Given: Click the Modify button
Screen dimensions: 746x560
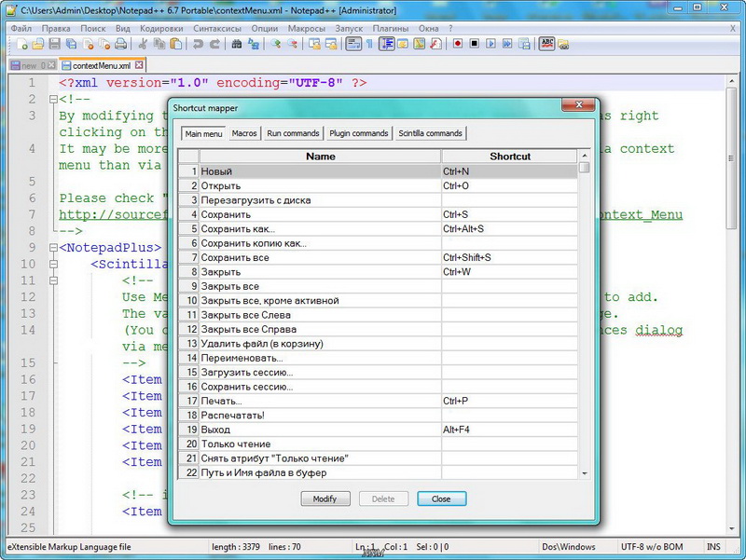Looking at the screenshot, I should click(x=325, y=499).
